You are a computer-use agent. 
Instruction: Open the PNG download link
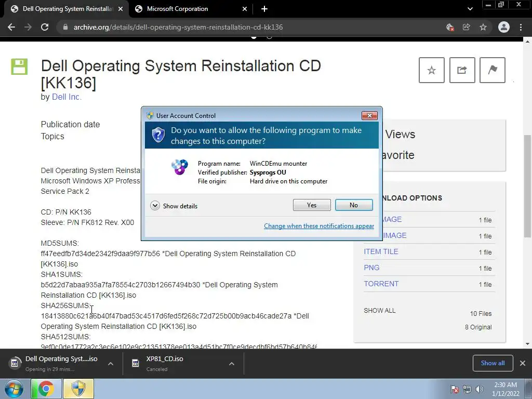(371, 268)
